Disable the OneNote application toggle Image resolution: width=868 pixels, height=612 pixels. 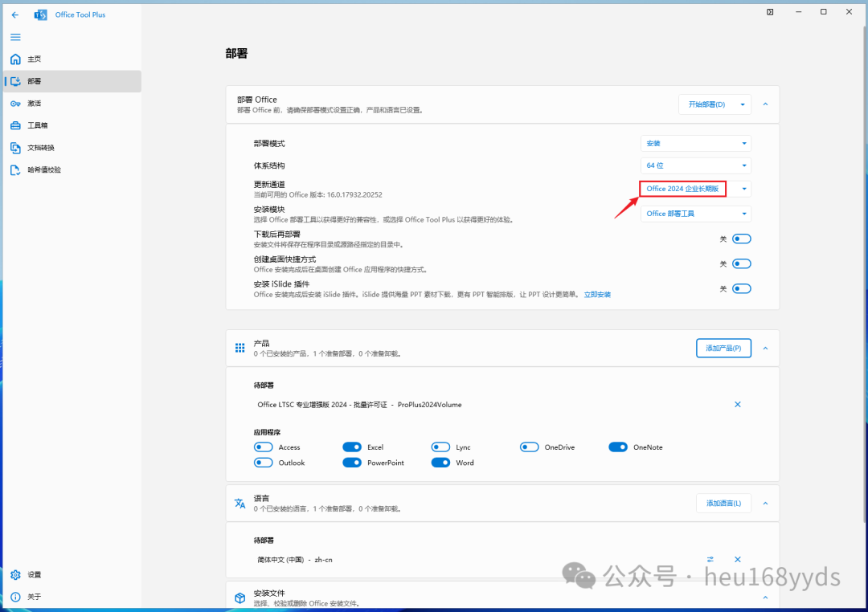(618, 447)
